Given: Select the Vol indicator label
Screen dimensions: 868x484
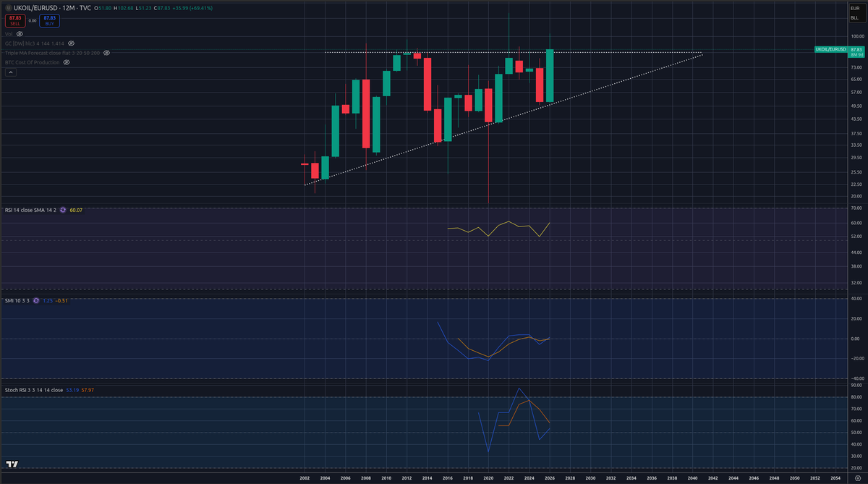Looking at the screenshot, I should (9, 34).
